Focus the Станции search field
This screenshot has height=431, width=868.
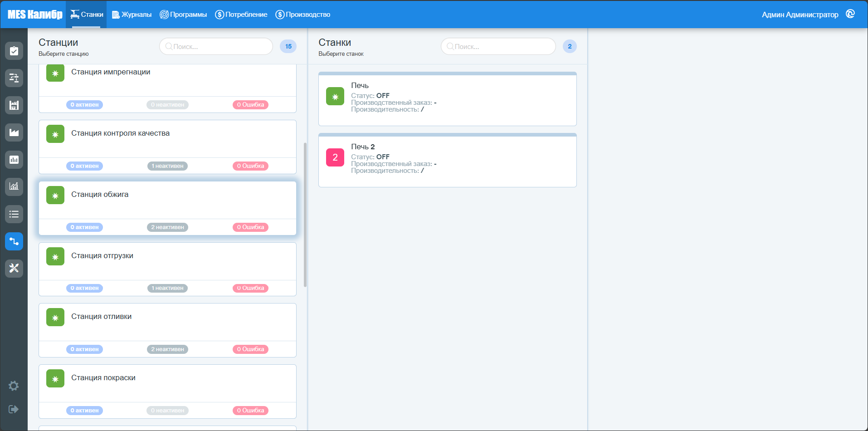[216, 46]
